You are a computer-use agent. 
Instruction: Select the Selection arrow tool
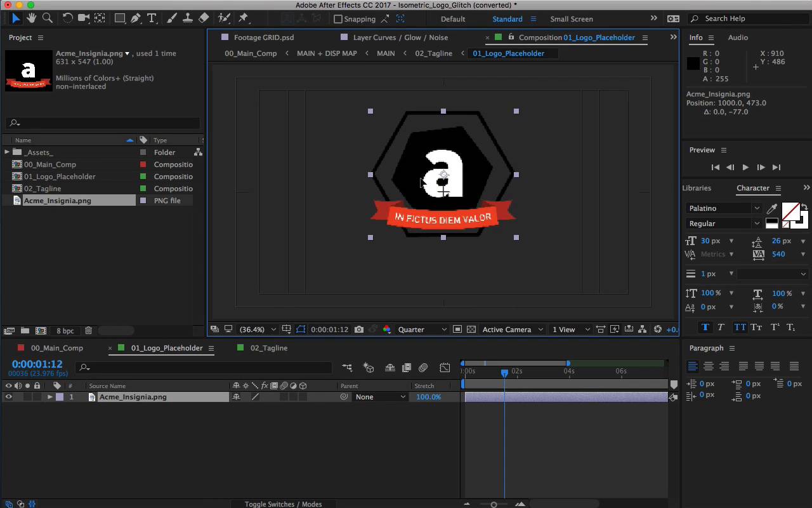[16, 18]
